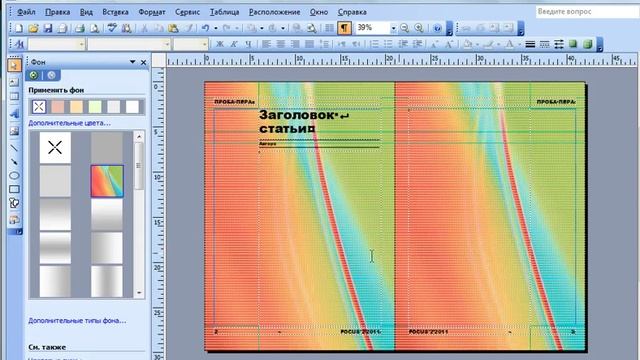Screen dimensions: 640x360
Task: Click the 3-D Style green cube icon
Action: click(x=588, y=44)
